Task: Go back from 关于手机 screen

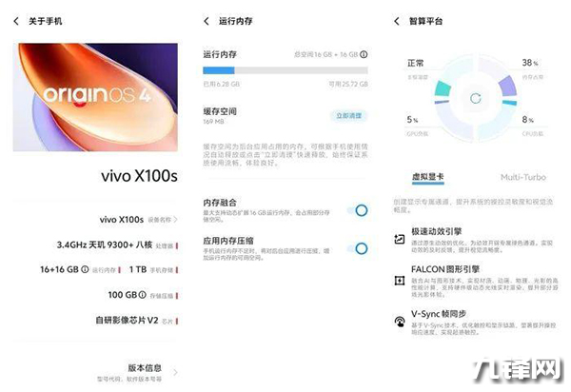Action: (x=16, y=21)
